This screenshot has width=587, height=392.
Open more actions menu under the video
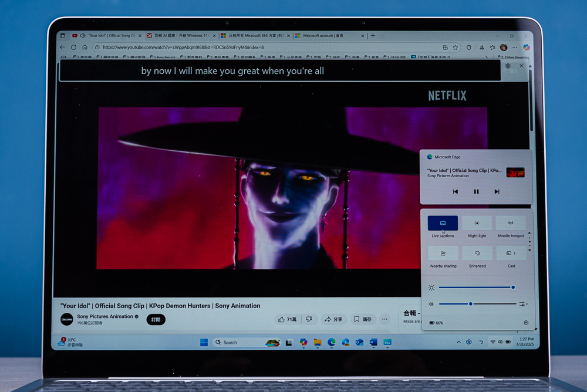(x=384, y=319)
